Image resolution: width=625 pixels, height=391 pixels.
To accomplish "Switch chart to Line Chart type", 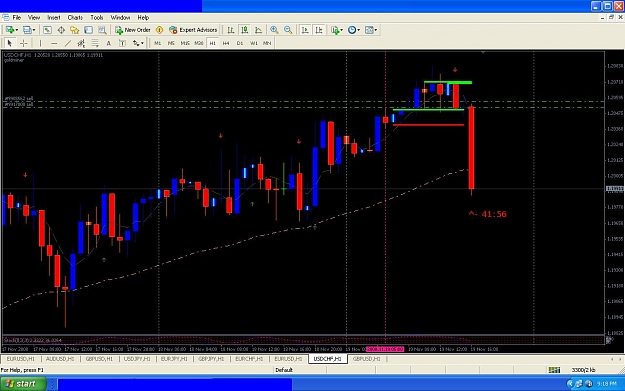I will point(258,30).
